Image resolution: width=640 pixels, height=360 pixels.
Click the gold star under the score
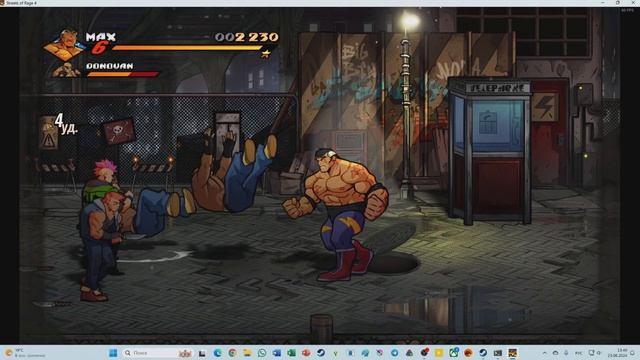click(266, 53)
